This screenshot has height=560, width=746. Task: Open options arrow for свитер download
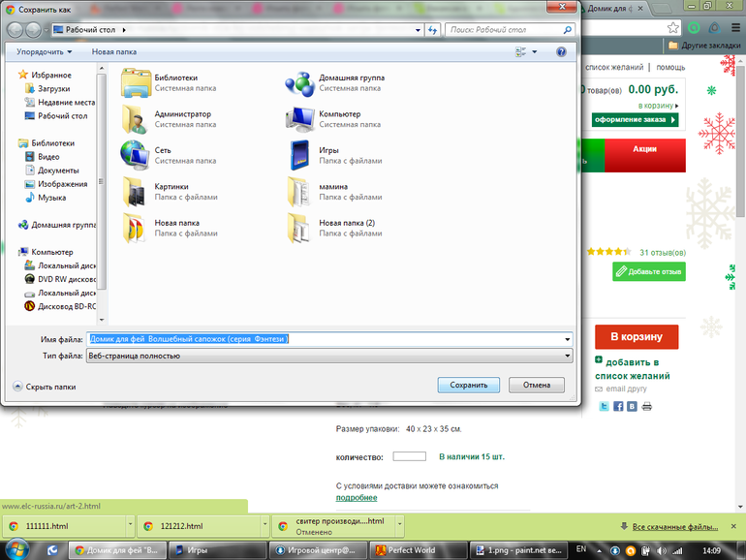click(x=400, y=526)
